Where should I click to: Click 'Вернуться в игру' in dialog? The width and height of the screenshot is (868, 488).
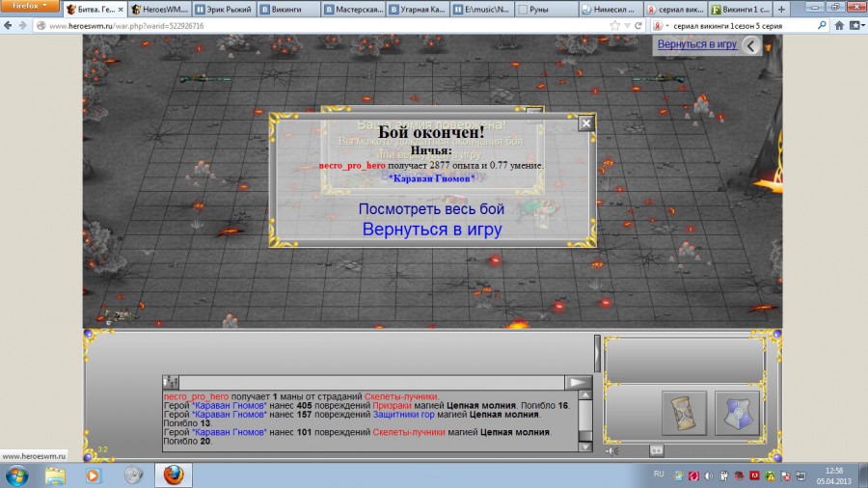pos(432,230)
